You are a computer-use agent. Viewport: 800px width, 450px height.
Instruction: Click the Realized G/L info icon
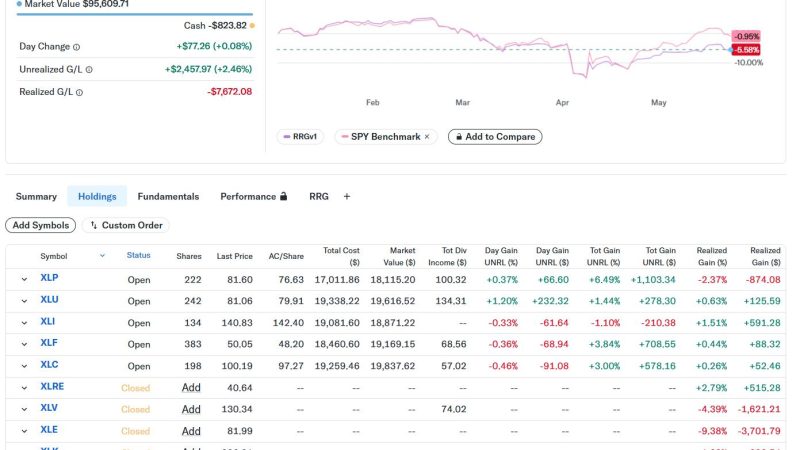coord(79,92)
